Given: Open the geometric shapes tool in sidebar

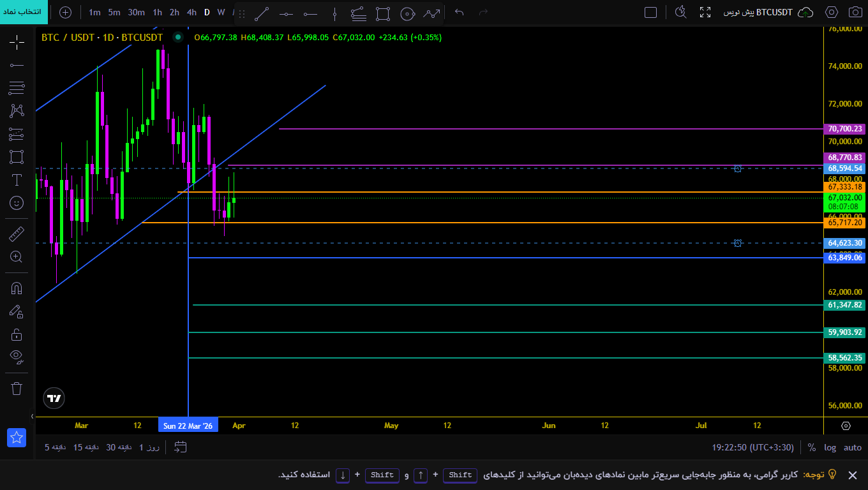Looking at the screenshot, I should (17, 157).
